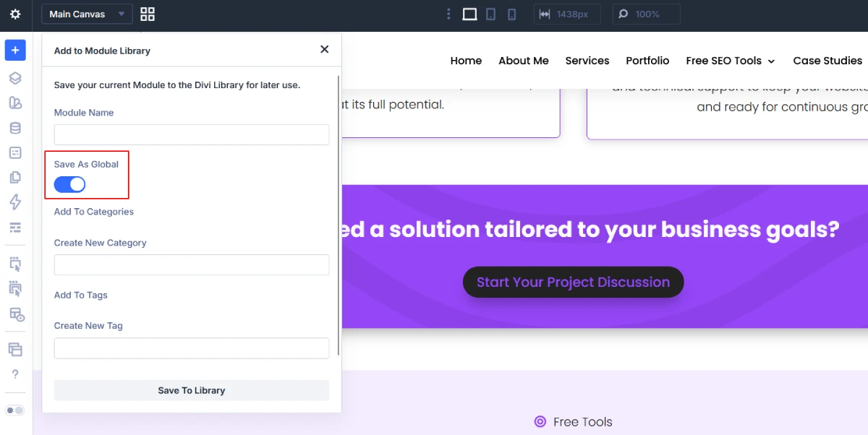Click the Free Tools label
This screenshot has width=868, height=435.
click(x=583, y=422)
